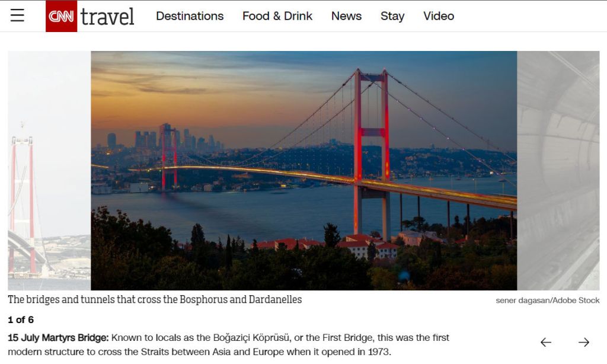Click the gallery title about Bosphorus and Dardanelles

click(155, 300)
